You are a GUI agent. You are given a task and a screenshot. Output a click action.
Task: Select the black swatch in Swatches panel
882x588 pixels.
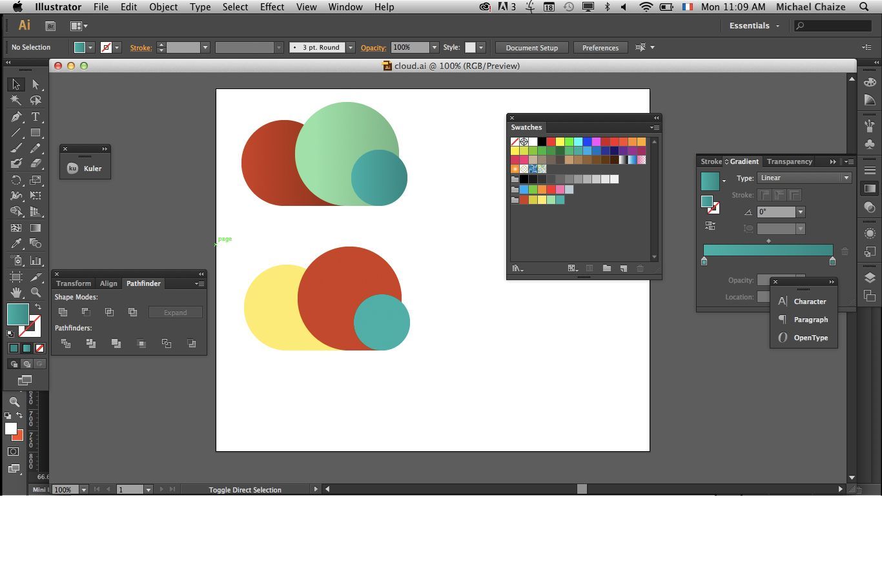(541, 142)
